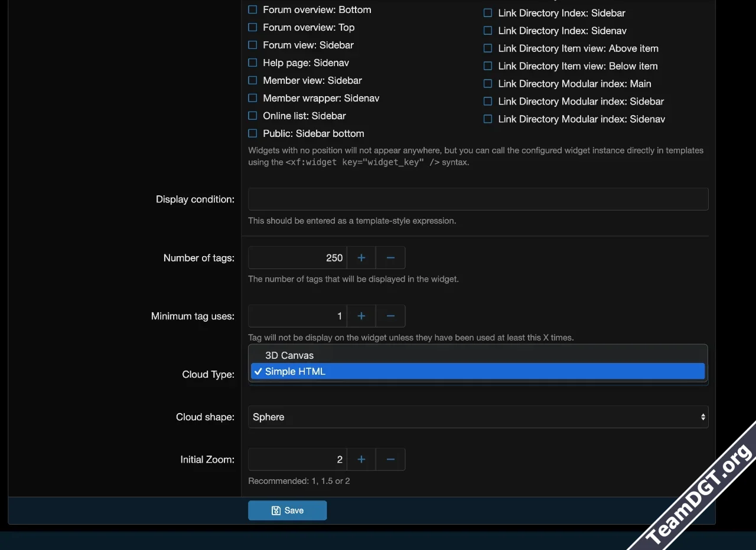Viewport: 756px width, 550px height.
Task: Decrease the Initial Zoom value
Action: click(x=390, y=460)
